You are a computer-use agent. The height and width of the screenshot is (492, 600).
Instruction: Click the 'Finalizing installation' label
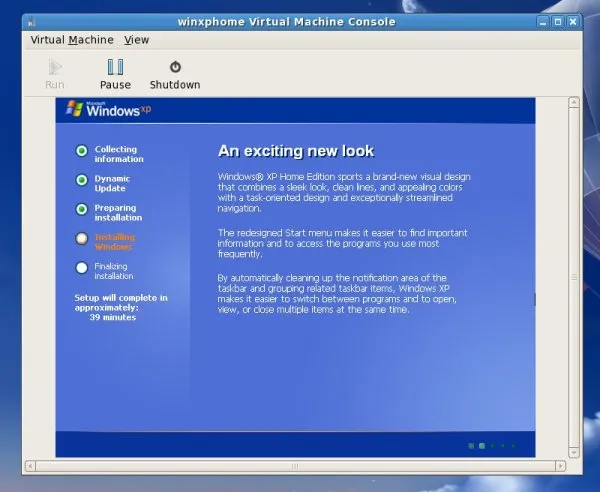114,271
